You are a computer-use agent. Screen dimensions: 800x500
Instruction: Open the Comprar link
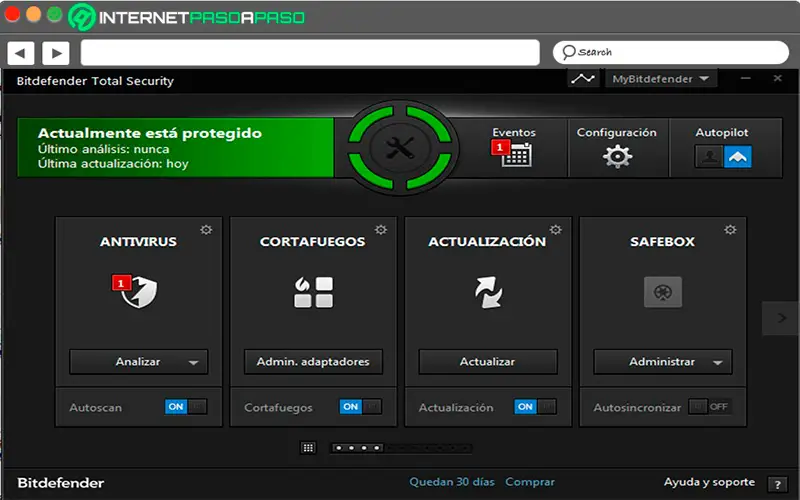[x=530, y=482]
